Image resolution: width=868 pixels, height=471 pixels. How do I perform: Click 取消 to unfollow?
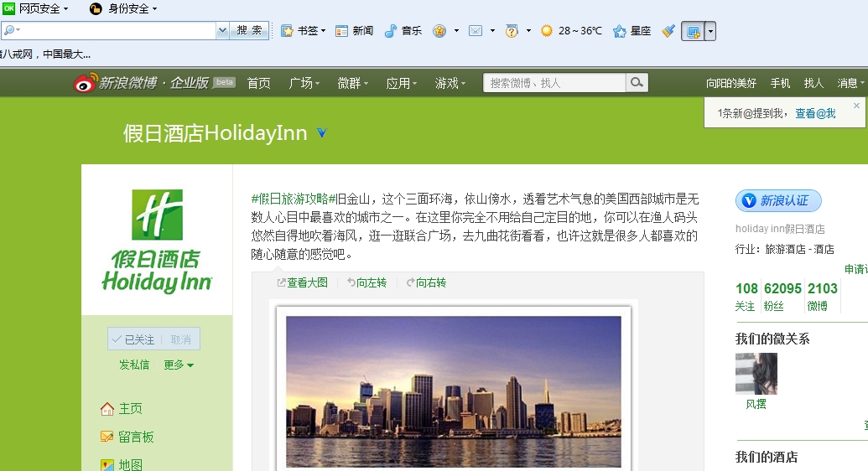(180, 339)
